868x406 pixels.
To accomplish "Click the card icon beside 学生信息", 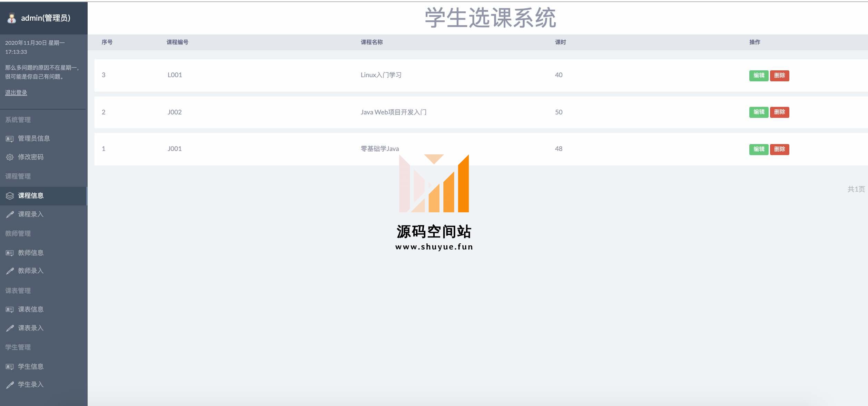I will (x=10, y=367).
